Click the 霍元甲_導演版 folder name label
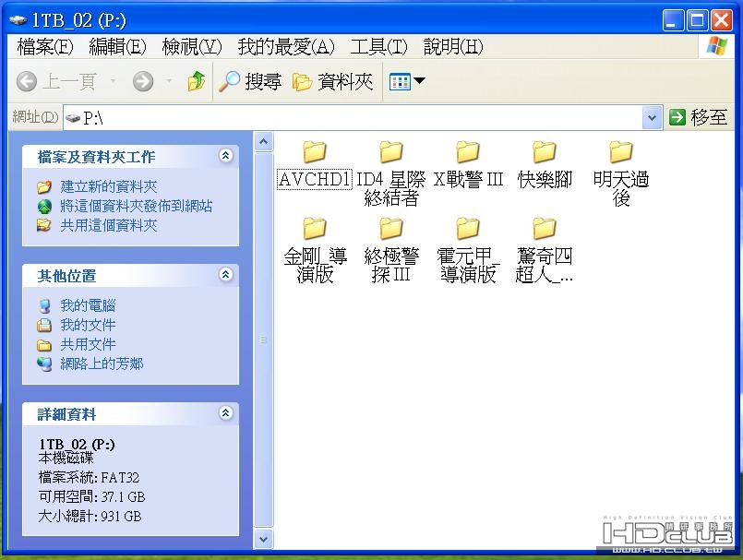 pyautogui.click(x=468, y=266)
